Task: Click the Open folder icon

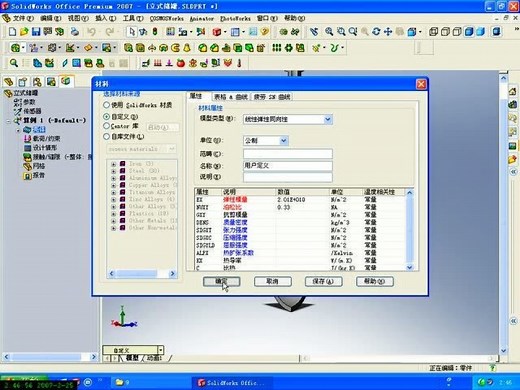Action: point(24,32)
